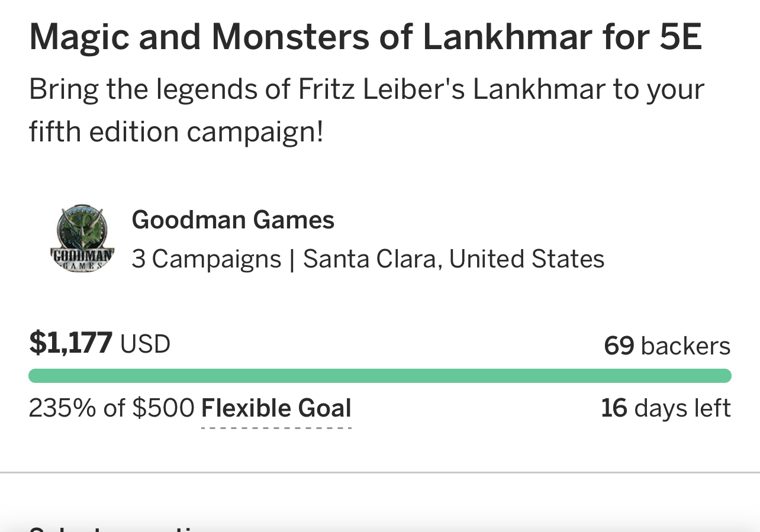
Task: Click the word "backers" beside 69
Action: [686, 346]
